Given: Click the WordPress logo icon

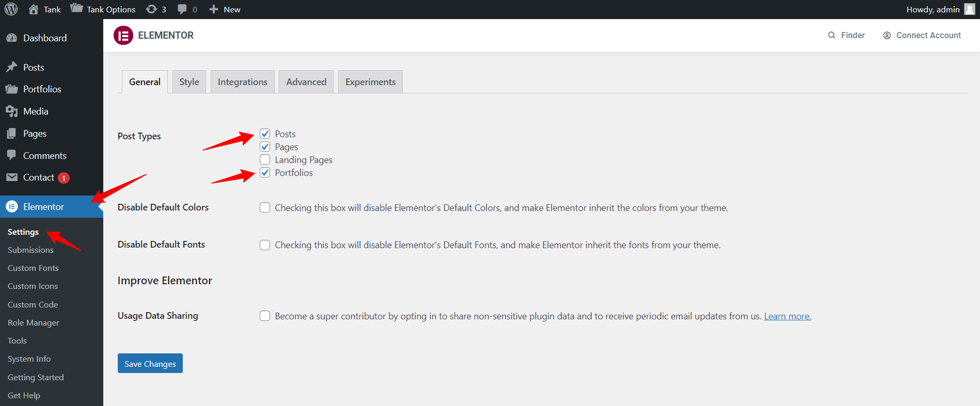Looking at the screenshot, I should pyautogui.click(x=11, y=9).
